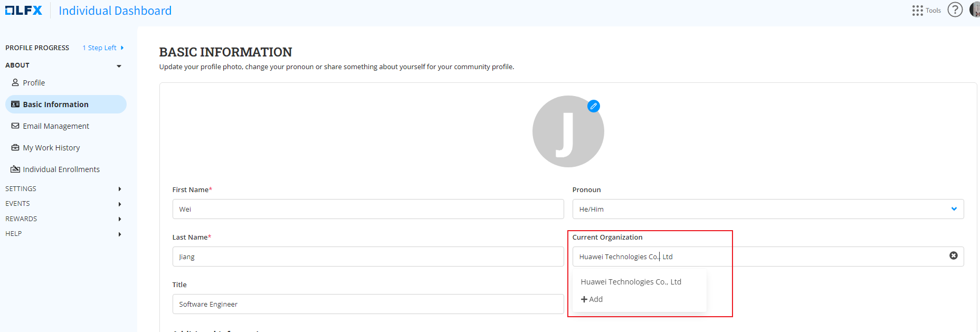
Task: Open My Work History page
Action: tap(51, 148)
